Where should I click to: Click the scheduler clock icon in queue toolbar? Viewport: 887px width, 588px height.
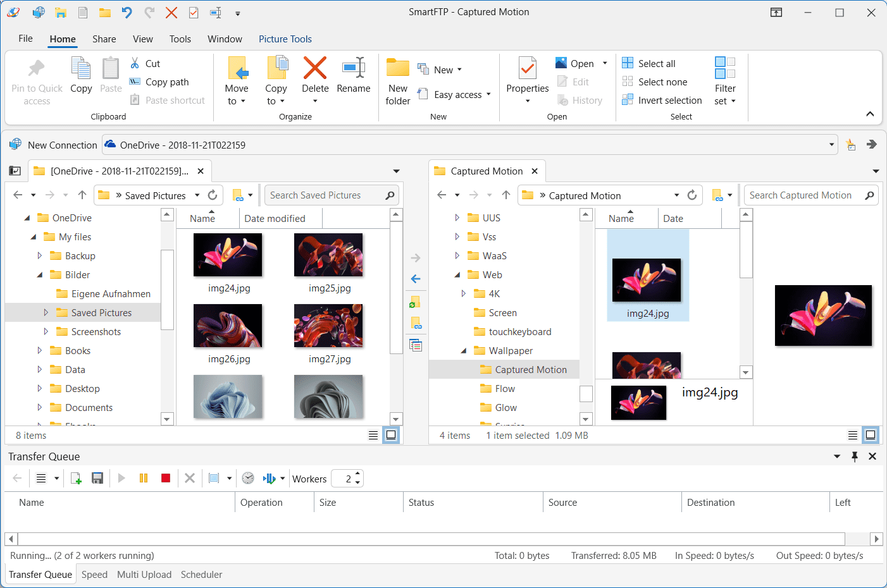(248, 479)
